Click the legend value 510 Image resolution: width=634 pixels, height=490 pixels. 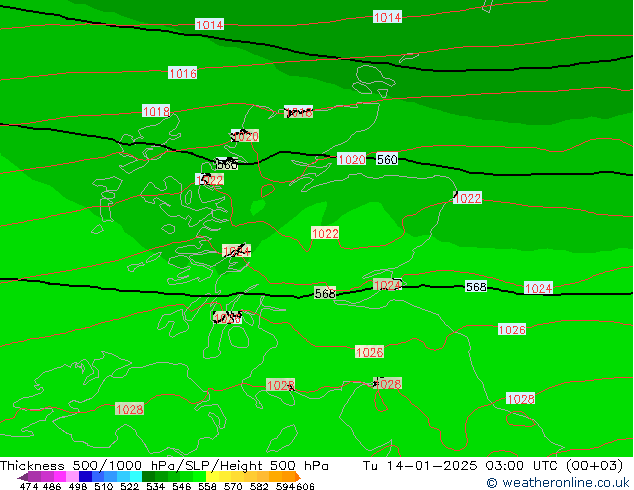tap(104, 486)
